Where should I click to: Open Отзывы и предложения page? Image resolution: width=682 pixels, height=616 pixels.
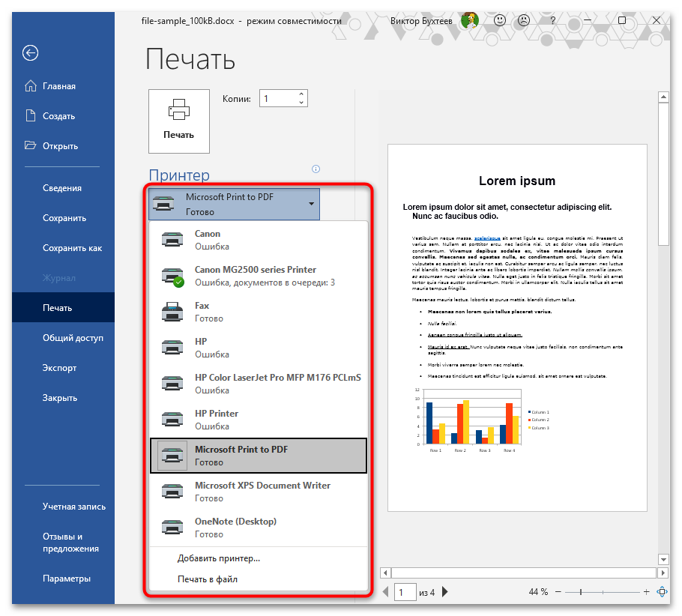63,543
